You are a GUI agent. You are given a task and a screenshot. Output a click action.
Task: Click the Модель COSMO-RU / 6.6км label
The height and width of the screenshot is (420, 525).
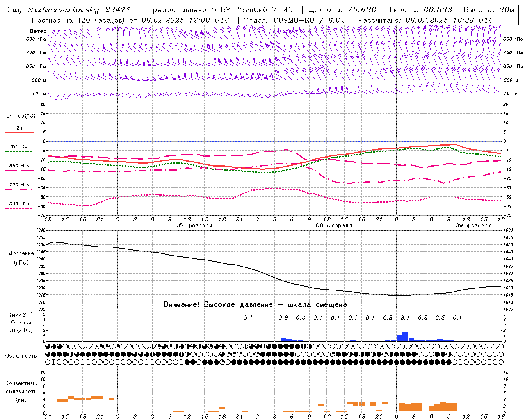tap(295, 20)
